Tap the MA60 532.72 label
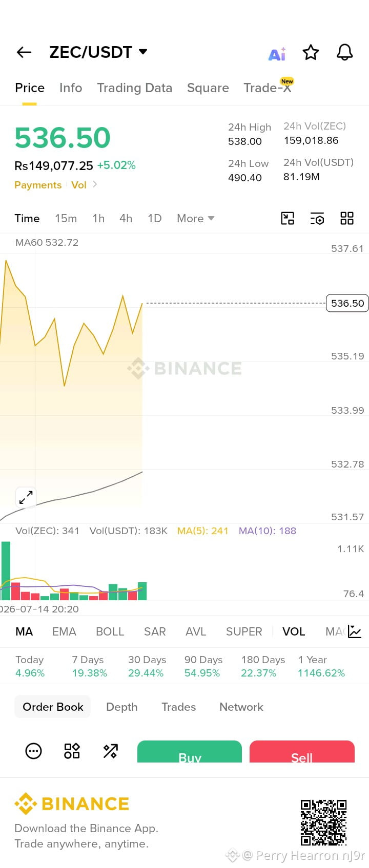This screenshot has height=868, width=369. tap(47, 242)
